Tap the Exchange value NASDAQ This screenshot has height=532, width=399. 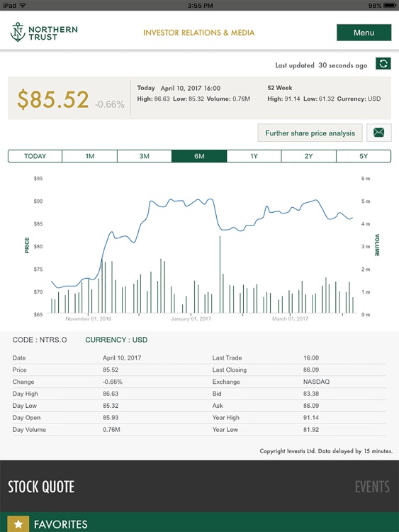point(316,382)
